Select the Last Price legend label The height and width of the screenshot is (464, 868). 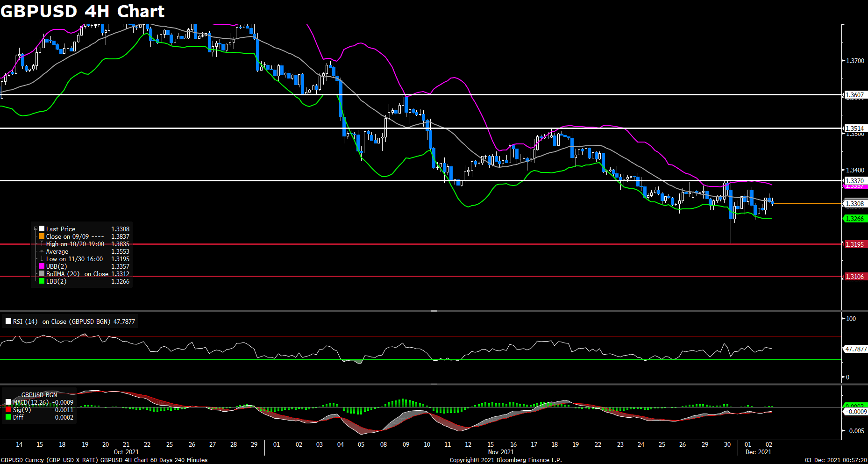[61, 229]
